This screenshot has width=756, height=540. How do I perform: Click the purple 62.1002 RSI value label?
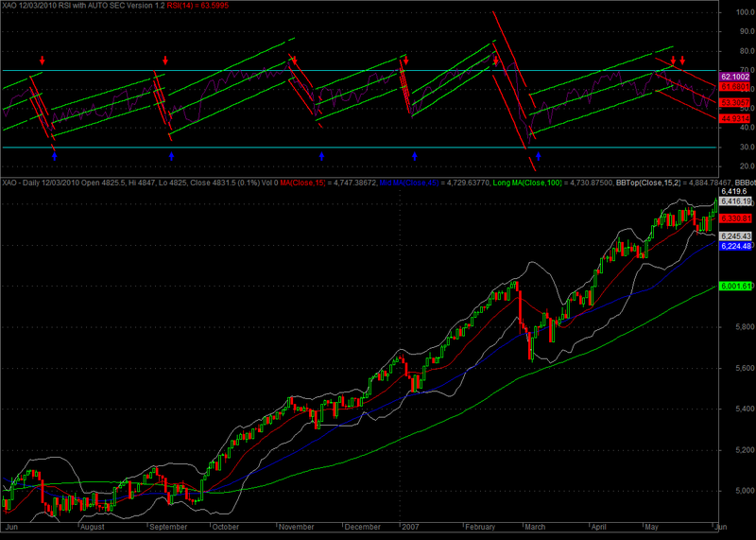point(735,77)
